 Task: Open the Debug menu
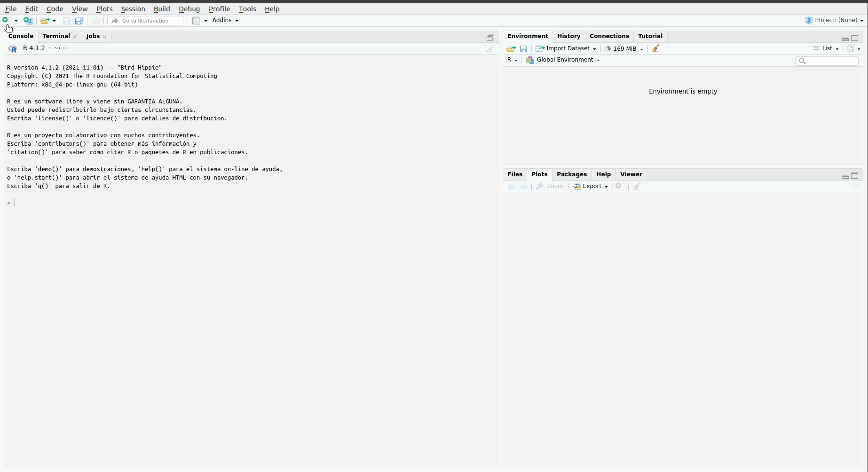189,9
